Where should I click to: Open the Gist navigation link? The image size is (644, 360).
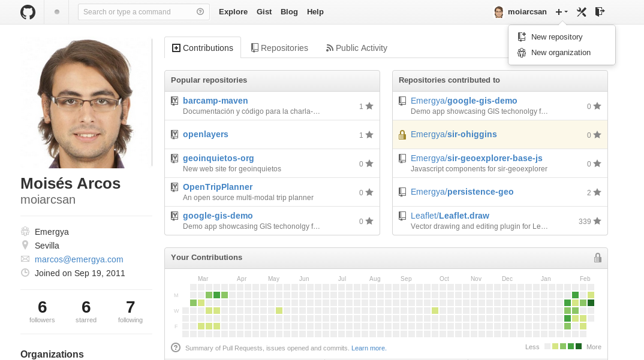tap(264, 12)
